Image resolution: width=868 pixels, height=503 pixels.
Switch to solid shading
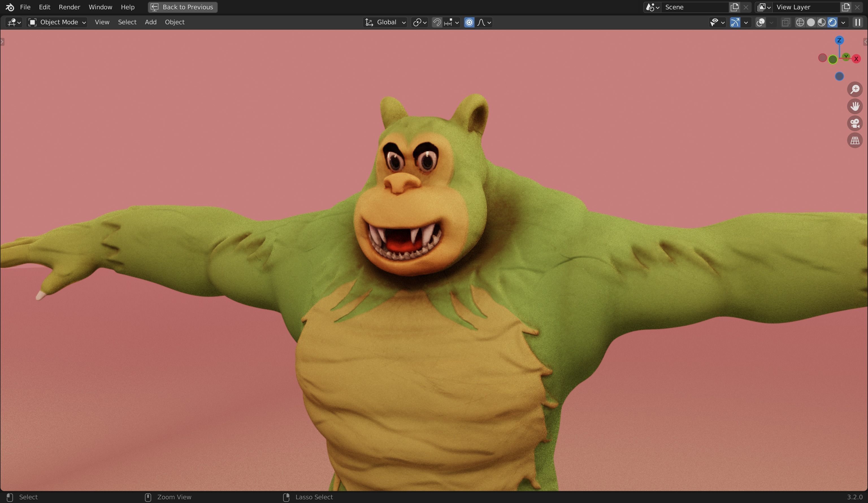point(811,22)
